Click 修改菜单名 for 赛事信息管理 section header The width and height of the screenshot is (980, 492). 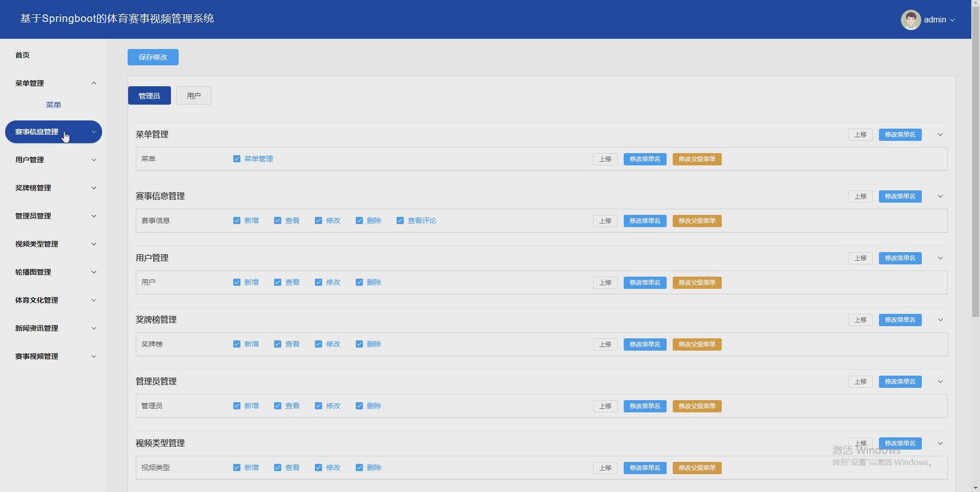click(900, 196)
